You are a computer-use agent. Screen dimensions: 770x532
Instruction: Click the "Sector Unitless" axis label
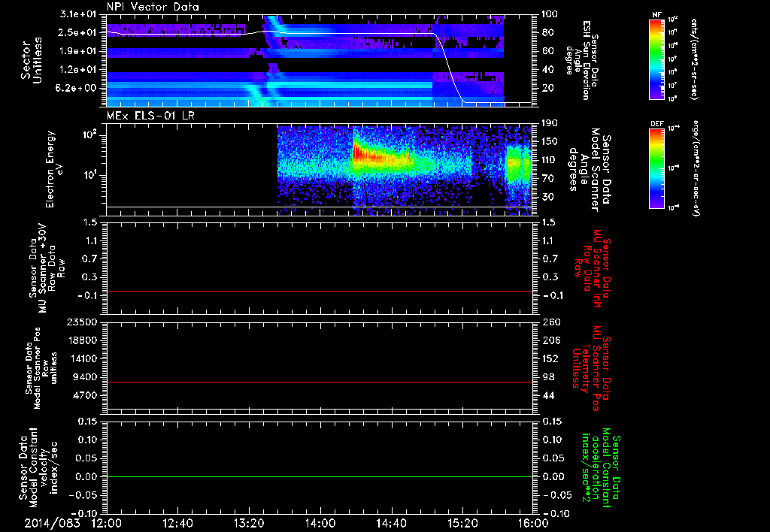tap(31, 60)
